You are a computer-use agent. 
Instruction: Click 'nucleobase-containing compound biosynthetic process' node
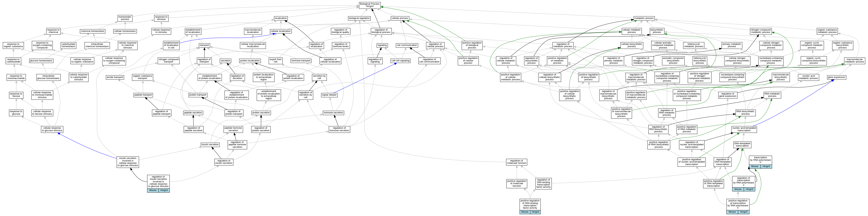[732, 77]
